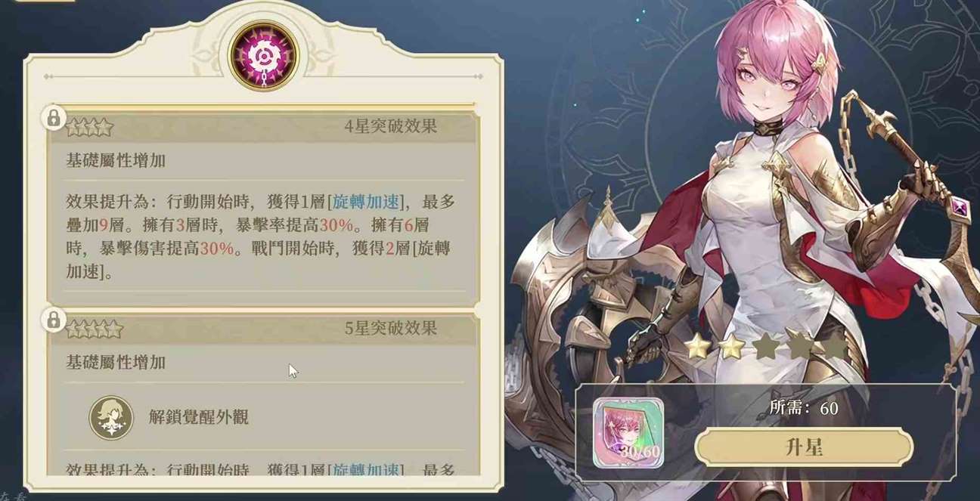
Task: Select the 4星突破效果 header
Action: tap(390, 126)
